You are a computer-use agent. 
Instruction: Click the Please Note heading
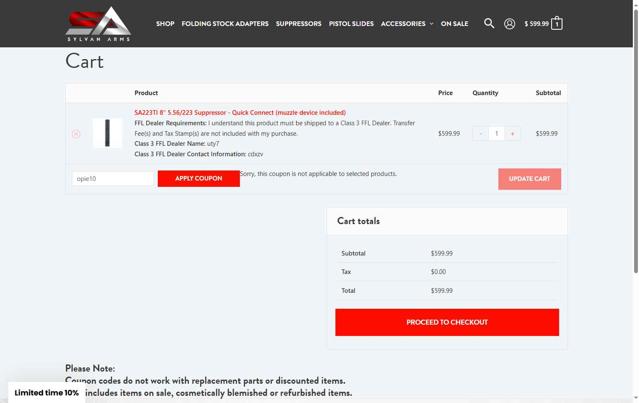point(90,368)
